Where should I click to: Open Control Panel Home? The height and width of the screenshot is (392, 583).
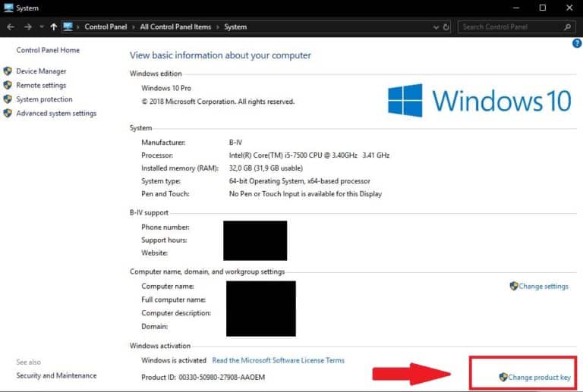click(x=48, y=50)
